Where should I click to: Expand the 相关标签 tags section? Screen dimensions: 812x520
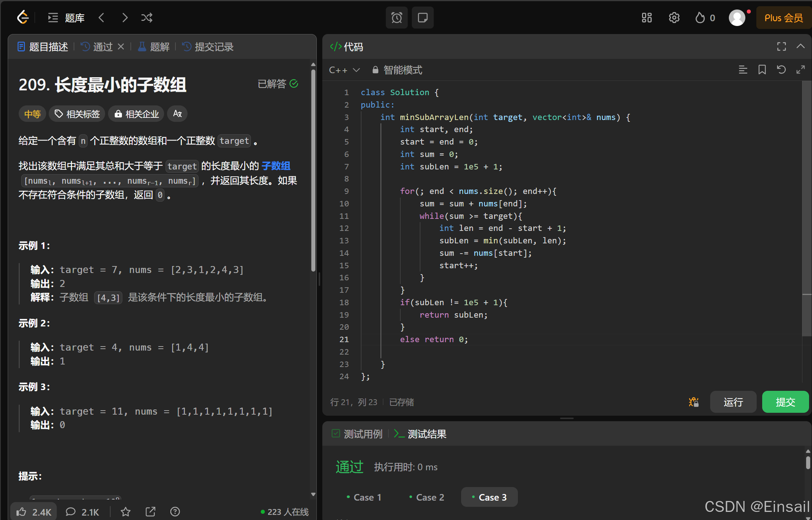point(77,114)
